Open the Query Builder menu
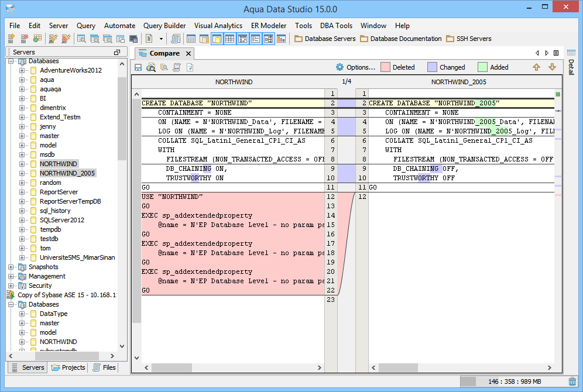The image size is (583, 392). (x=164, y=26)
